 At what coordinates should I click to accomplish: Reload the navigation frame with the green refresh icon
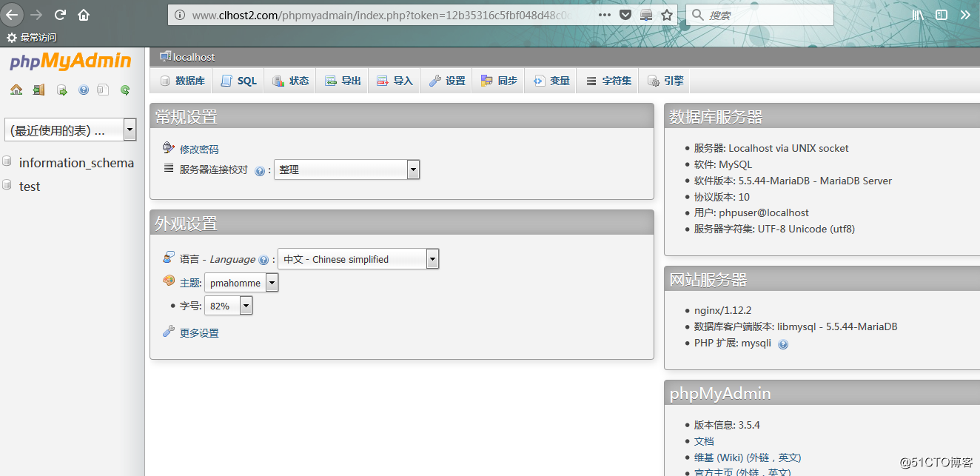point(125,90)
